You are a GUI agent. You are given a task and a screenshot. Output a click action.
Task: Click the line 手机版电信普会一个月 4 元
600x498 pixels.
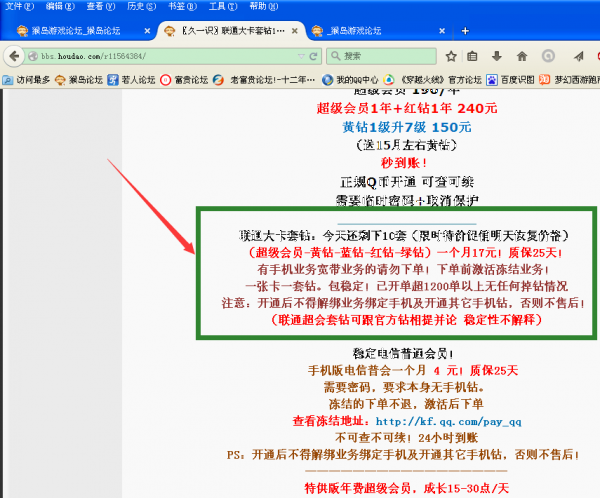(413, 371)
